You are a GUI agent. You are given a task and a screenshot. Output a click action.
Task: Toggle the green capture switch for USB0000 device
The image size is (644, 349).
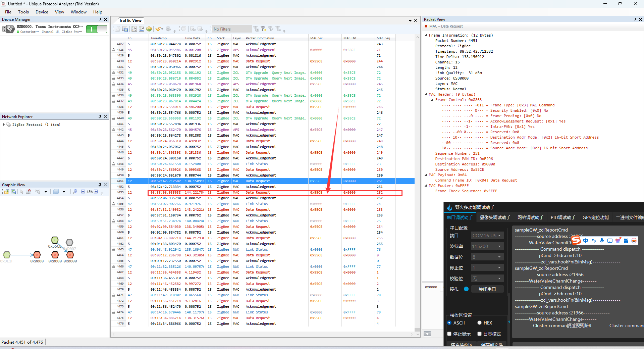pos(97,29)
